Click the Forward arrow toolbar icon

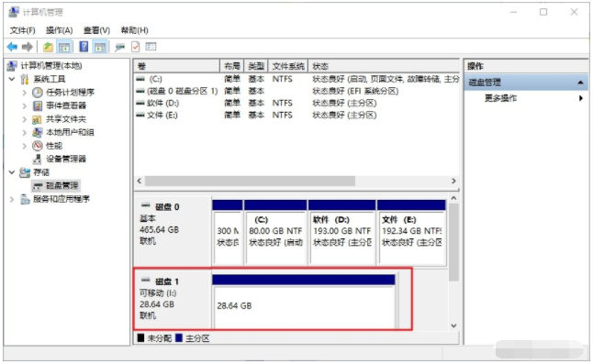[28, 47]
